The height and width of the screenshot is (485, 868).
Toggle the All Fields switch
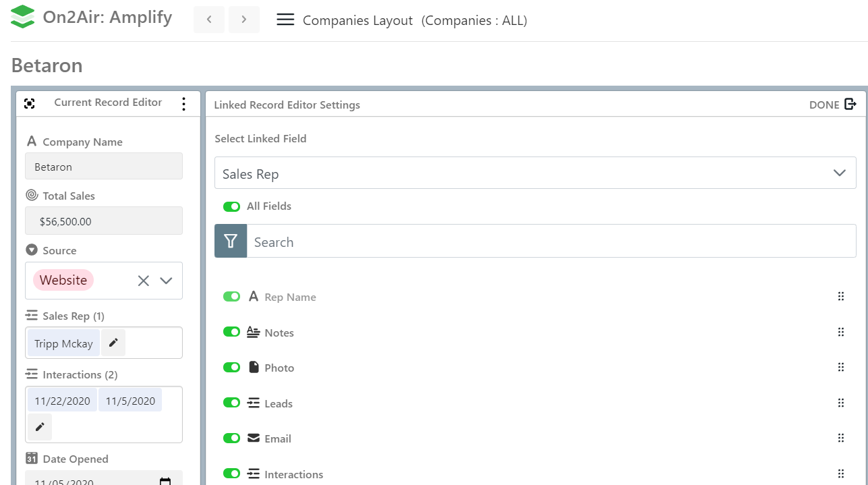(x=231, y=206)
